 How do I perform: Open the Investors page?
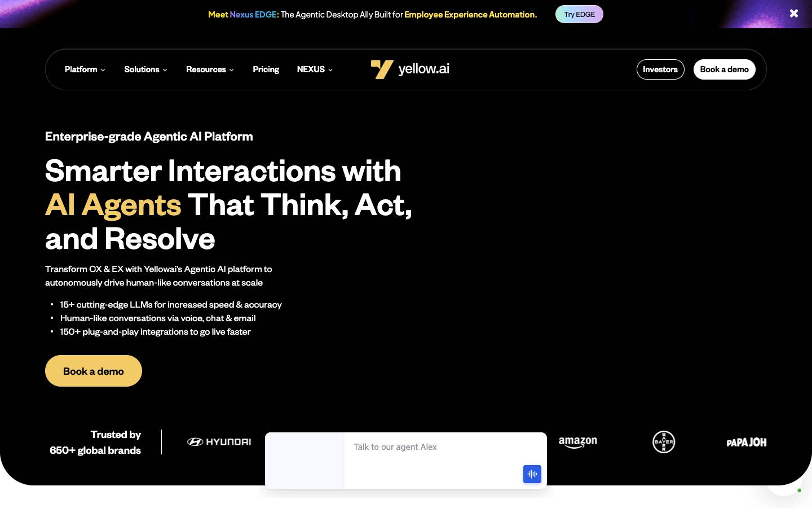click(x=660, y=69)
